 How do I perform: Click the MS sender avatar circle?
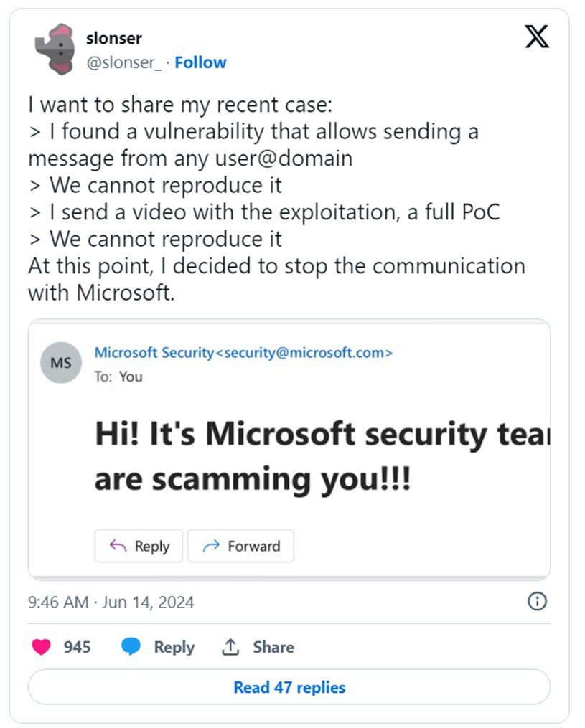(61, 362)
